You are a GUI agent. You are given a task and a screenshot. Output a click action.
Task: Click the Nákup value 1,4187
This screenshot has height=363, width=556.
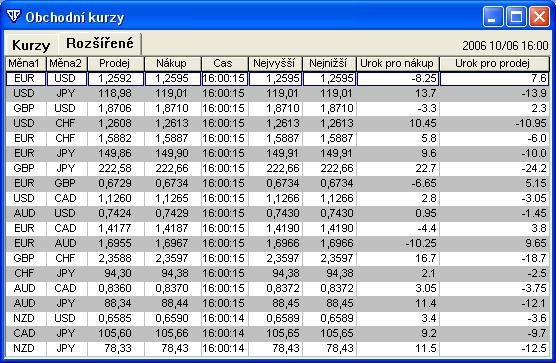[x=173, y=228]
